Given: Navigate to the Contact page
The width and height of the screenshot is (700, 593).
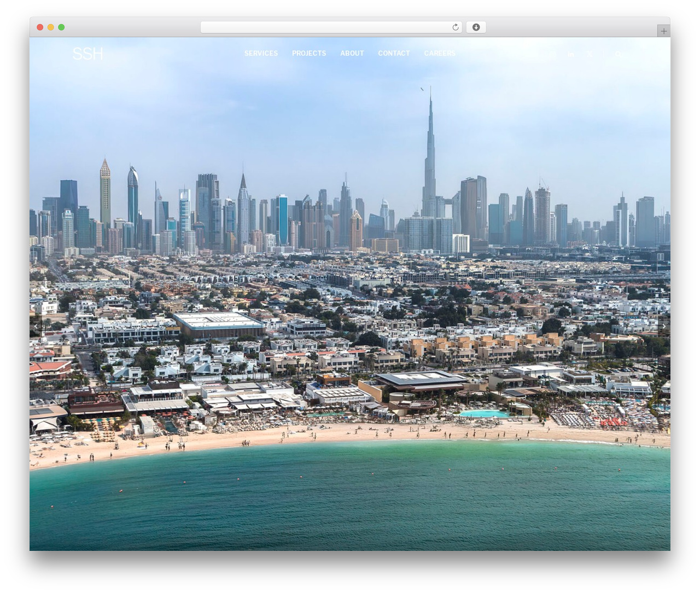Looking at the screenshot, I should (x=394, y=53).
